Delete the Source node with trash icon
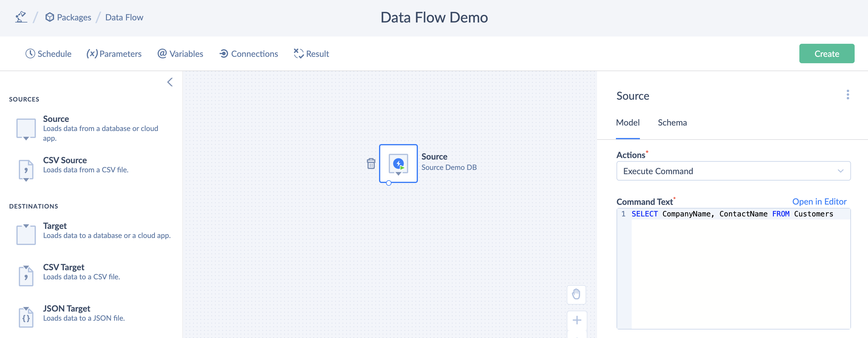Screen dimensions: 868x338 click(x=371, y=164)
